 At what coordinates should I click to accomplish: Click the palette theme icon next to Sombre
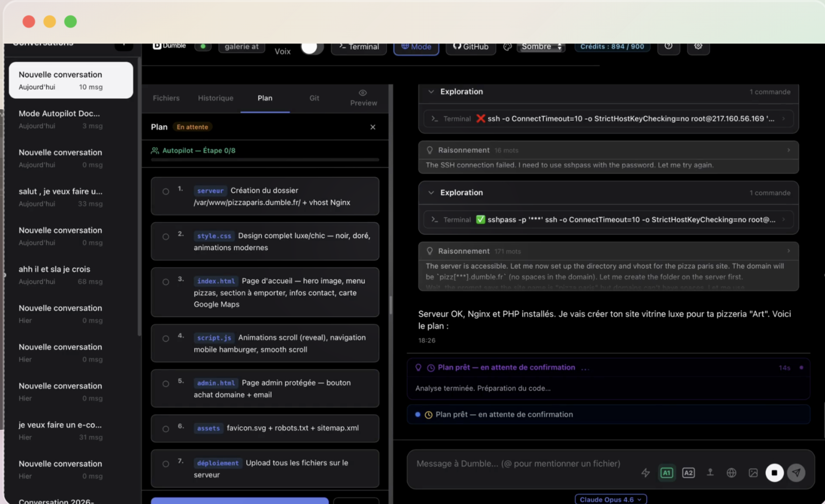507,46
